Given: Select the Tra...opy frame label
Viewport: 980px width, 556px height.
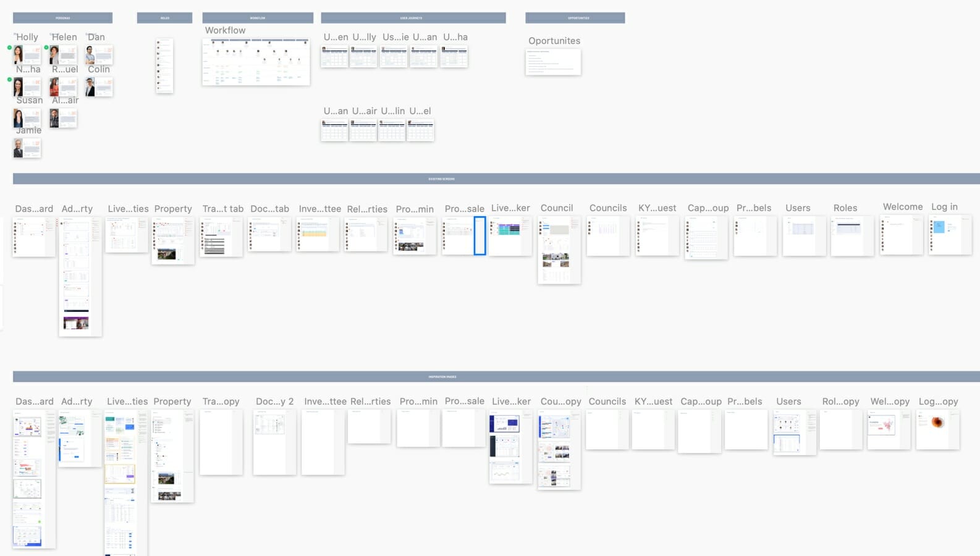Looking at the screenshot, I should point(221,402).
